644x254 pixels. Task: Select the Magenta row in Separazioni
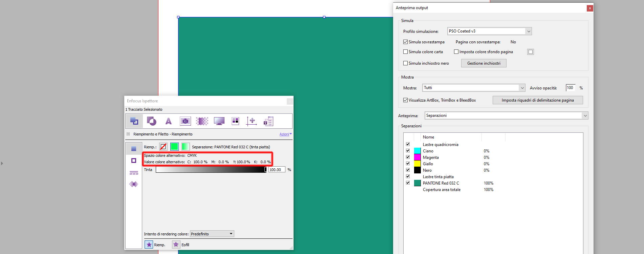point(493,157)
